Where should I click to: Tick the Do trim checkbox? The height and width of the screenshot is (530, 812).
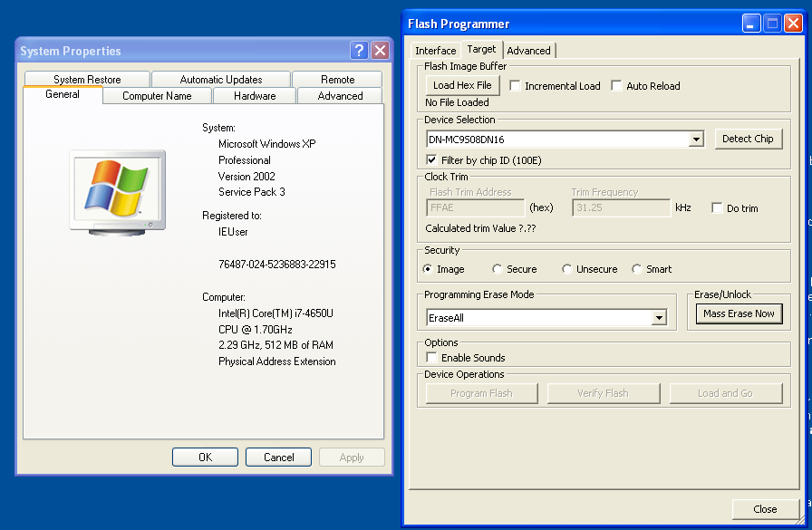tap(717, 208)
